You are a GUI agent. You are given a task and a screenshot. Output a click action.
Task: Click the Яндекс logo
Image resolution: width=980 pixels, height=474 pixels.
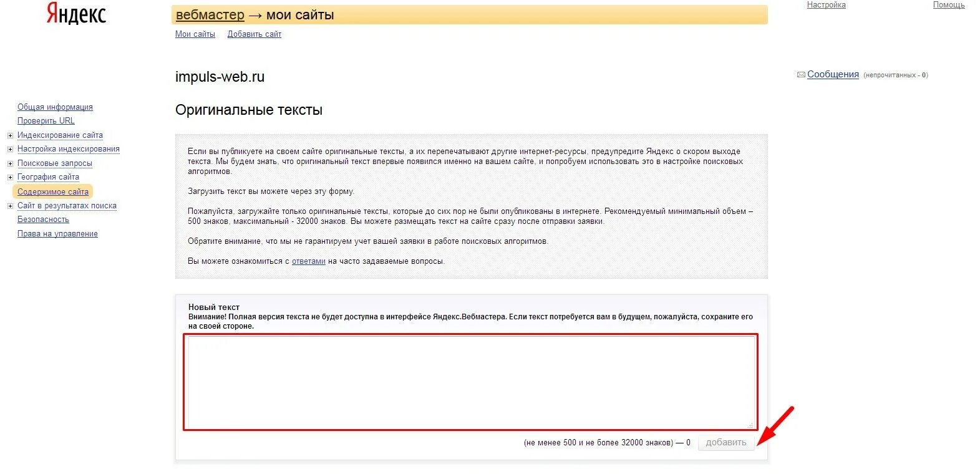(76, 13)
